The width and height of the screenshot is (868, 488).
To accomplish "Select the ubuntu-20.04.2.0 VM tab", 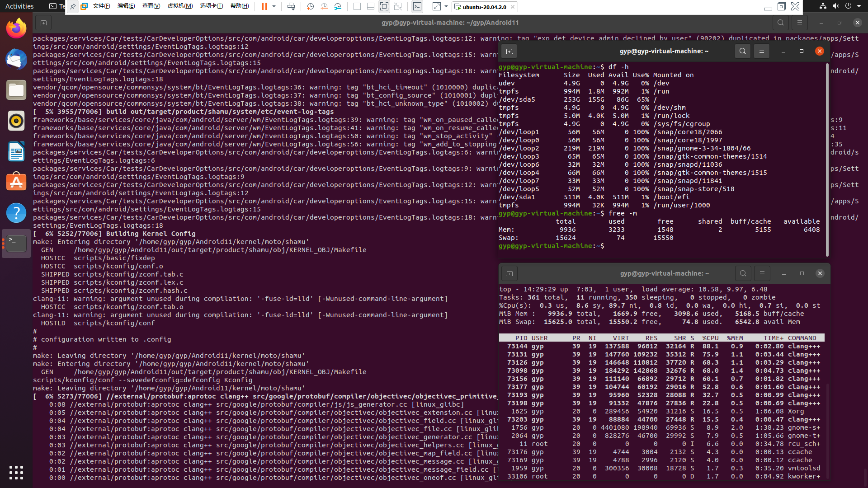I will pyautogui.click(x=484, y=7).
